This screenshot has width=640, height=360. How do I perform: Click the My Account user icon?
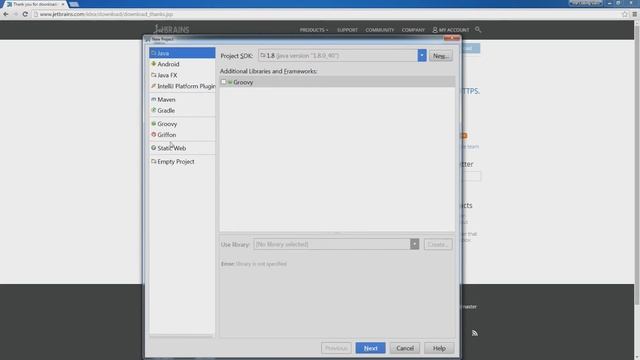tap(435, 30)
